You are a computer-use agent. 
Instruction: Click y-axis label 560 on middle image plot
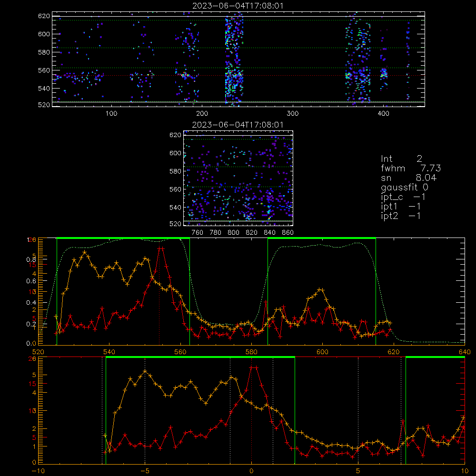click(x=176, y=189)
